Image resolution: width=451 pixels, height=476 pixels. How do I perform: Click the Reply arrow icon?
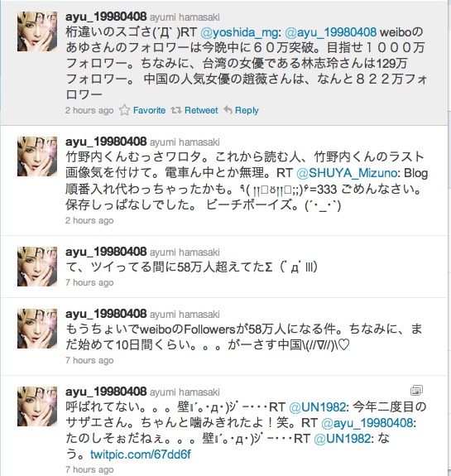(228, 109)
